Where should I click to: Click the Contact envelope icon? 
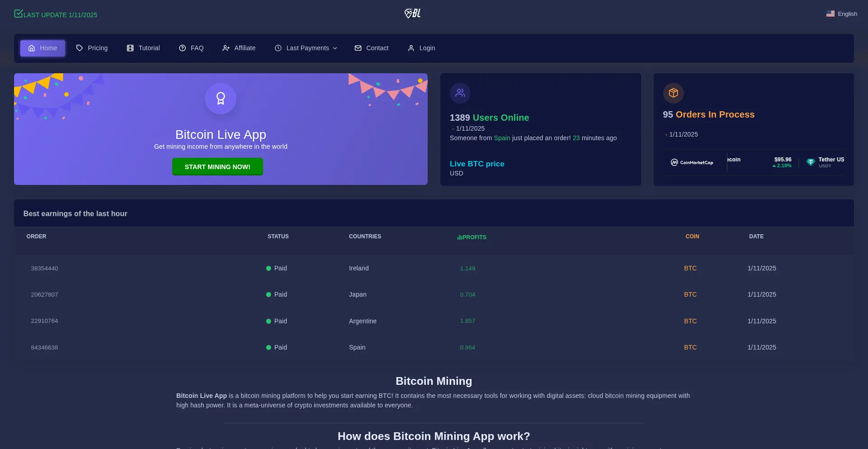click(x=358, y=48)
